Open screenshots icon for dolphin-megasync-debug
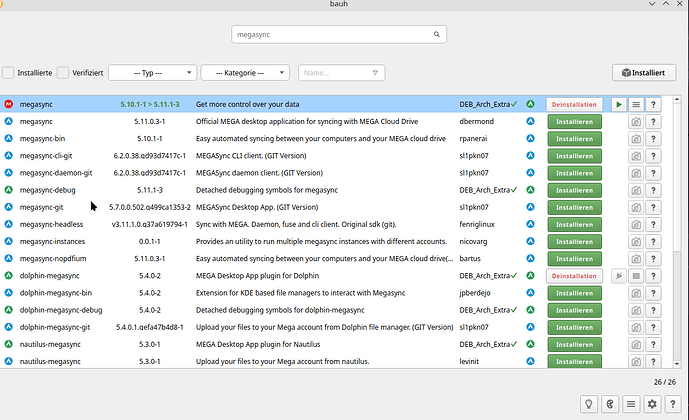 point(636,310)
